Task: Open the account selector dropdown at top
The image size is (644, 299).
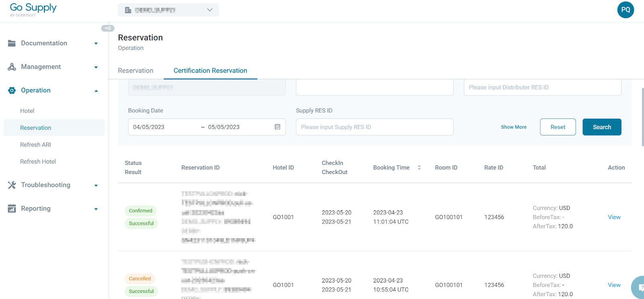Action: click(x=168, y=10)
